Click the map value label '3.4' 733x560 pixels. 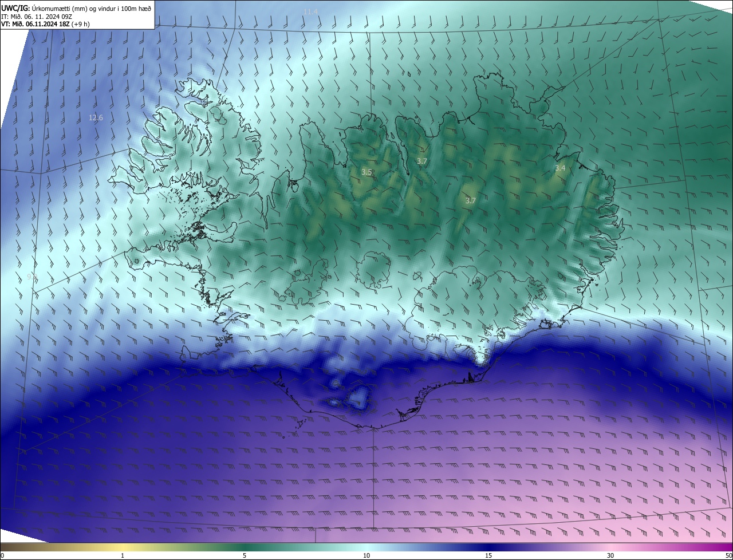pos(560,168)
